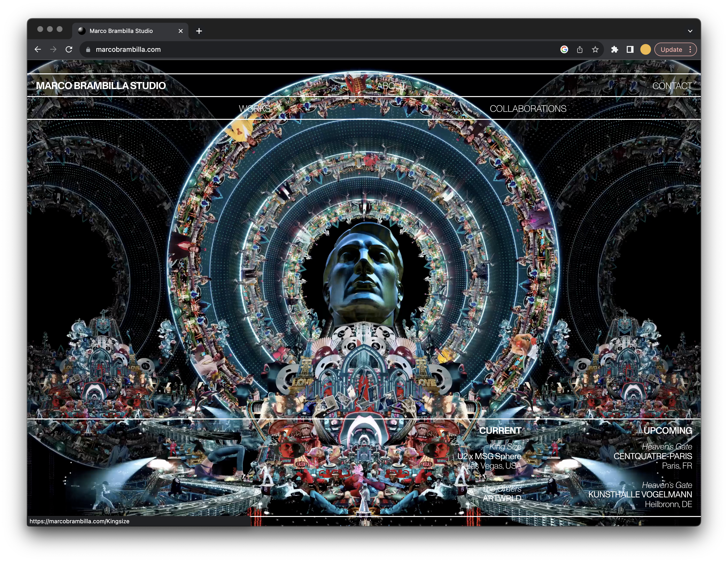The height and width of the screenshot is (562, 728).
Task: Open Chrome three-dot menu
Action: (690, 49)
